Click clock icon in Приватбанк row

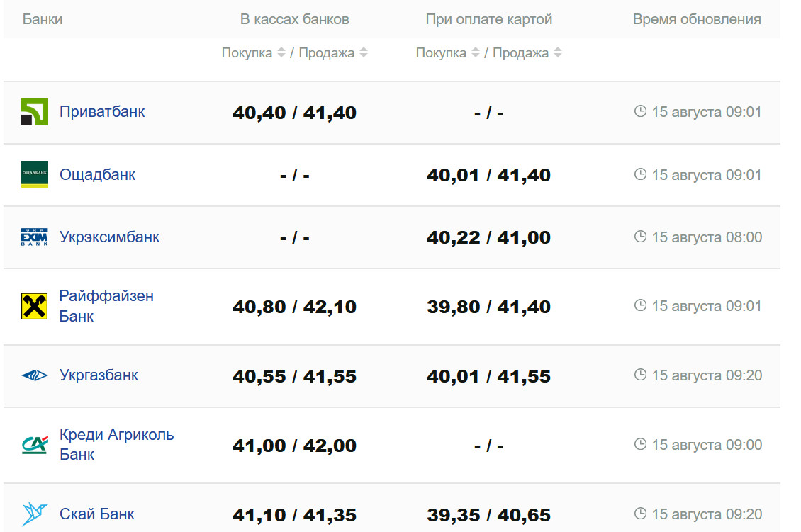(640, 112)
